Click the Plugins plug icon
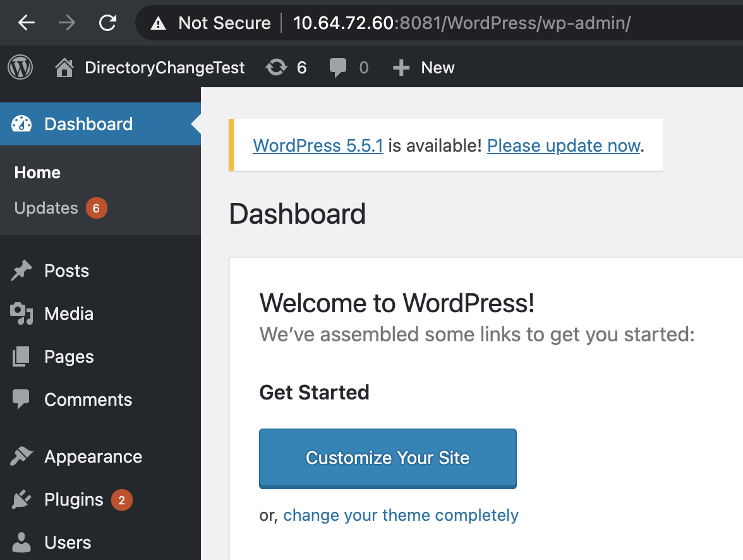743x560 pixels. 21,499
